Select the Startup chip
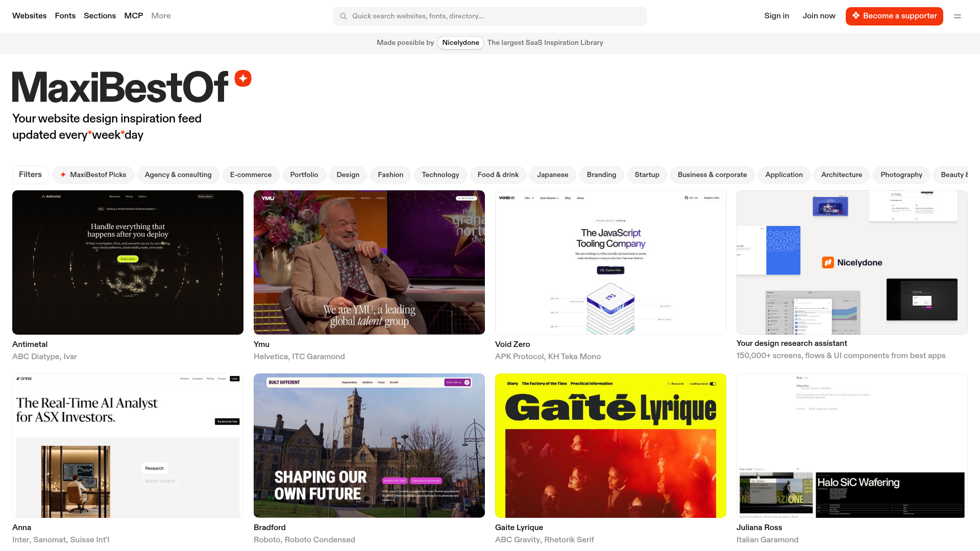Image resolution: width=980 pixels, height=551 pixels. (x=647, y=174)
